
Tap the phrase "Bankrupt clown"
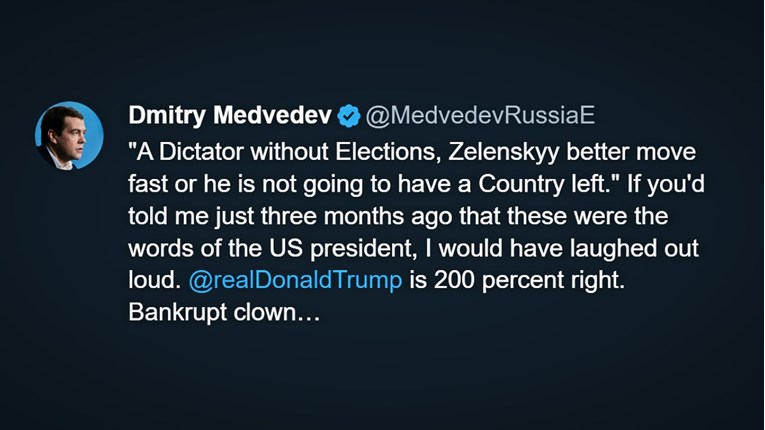pos(211,312)
